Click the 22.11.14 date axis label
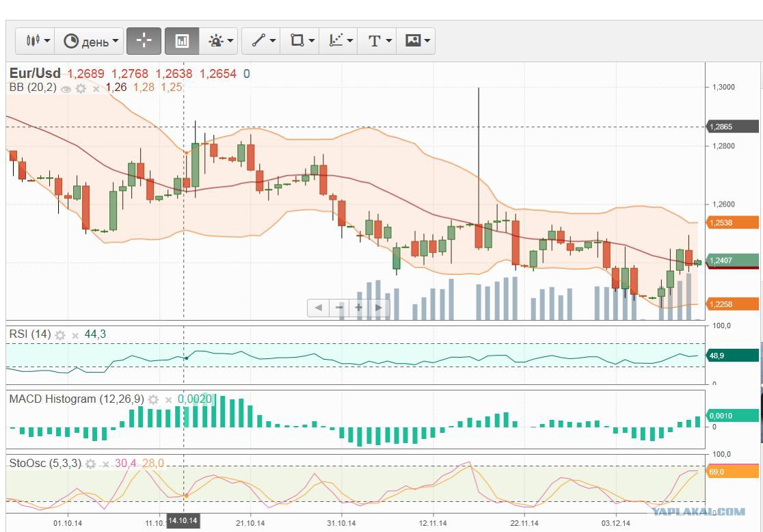 [524, 523]
